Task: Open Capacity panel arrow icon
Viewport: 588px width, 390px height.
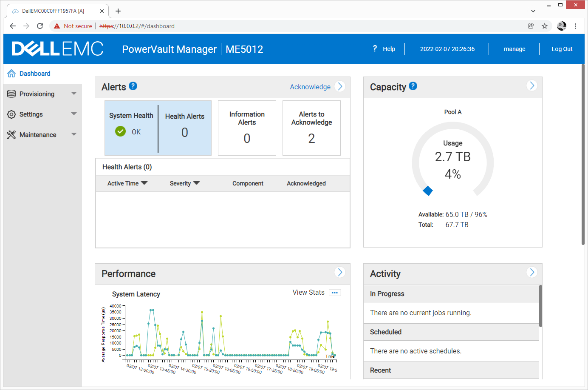Action: pyautogui.click(x=531, y=85)
